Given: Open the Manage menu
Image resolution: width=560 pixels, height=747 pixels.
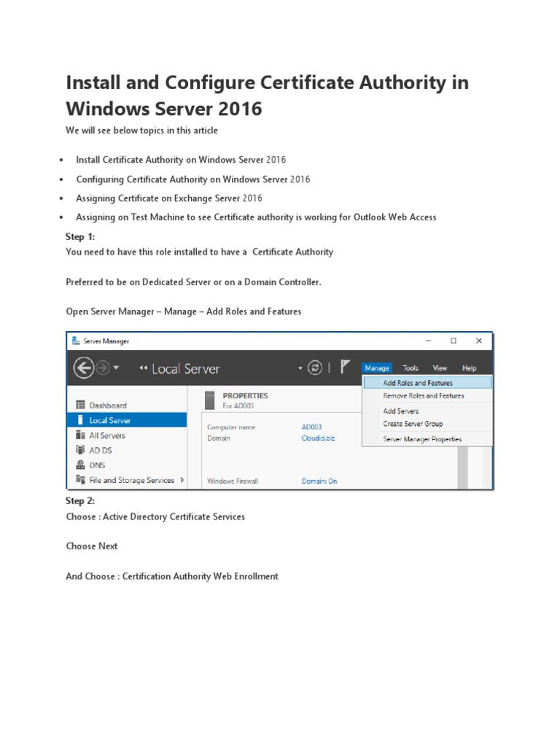Looking at the screenshot, I should pos(377,368).
